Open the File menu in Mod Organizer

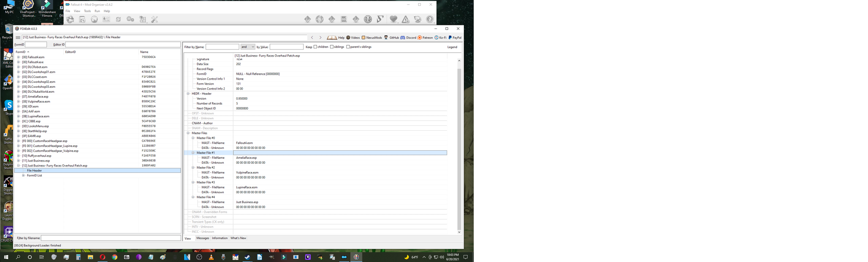68,11
